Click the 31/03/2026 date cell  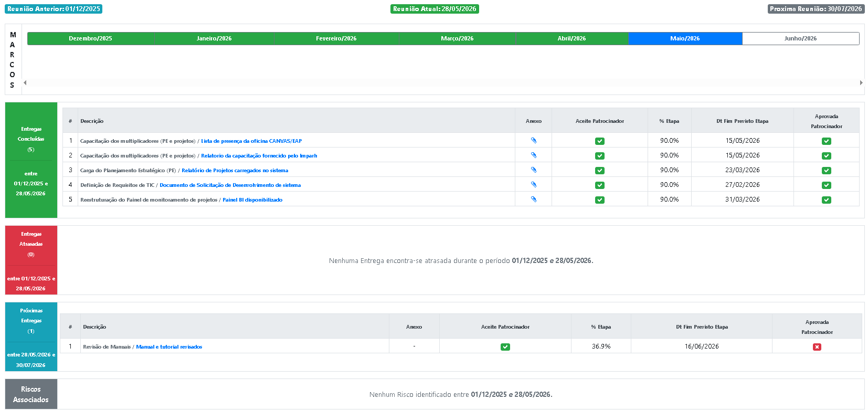click(743, 199)
